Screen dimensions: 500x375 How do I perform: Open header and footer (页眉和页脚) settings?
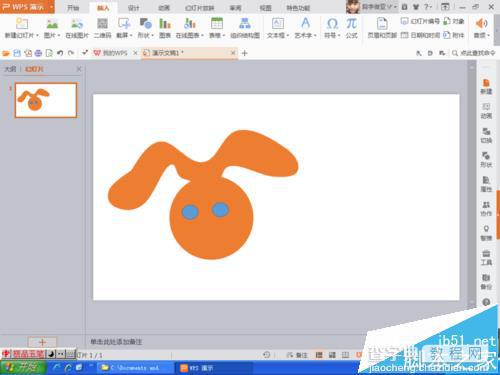tap(382, 28)
